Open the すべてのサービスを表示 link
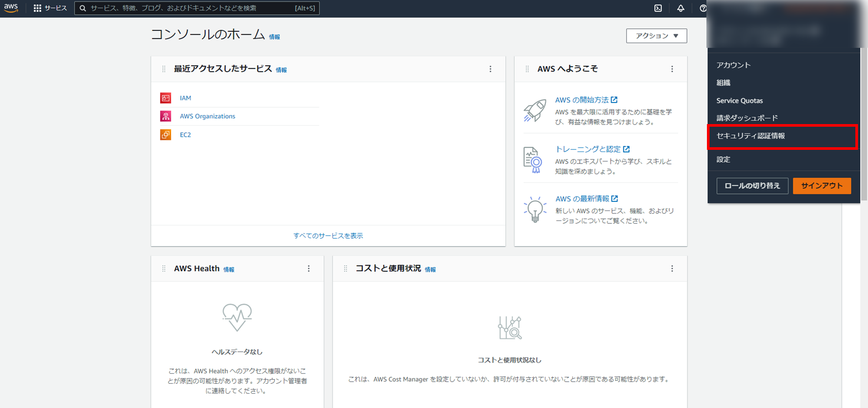Screen dimensions: 868x408 pyautogui.click(x=328, y=236)
